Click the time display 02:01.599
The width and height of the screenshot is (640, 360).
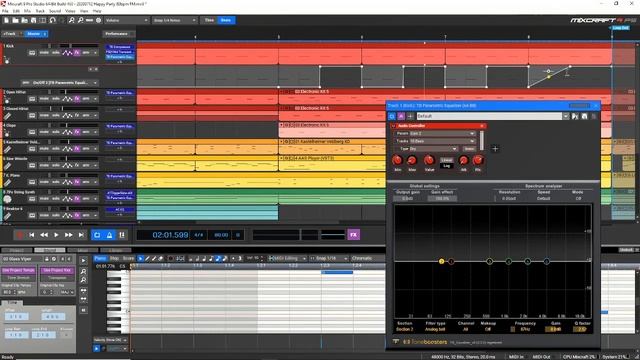coord(170,235)
